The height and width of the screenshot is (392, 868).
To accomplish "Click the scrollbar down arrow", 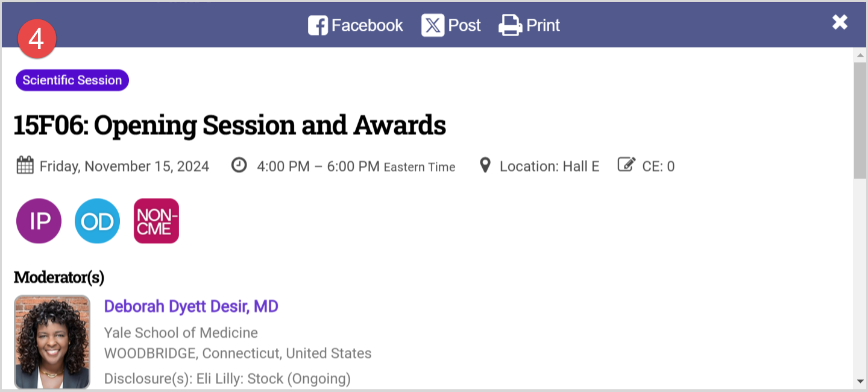I will point(860,381).
